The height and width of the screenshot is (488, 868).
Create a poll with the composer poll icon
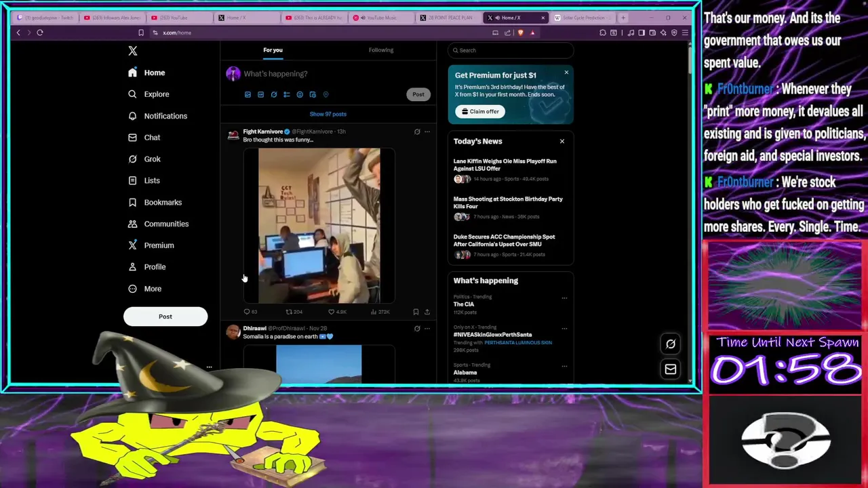[287, 95]
